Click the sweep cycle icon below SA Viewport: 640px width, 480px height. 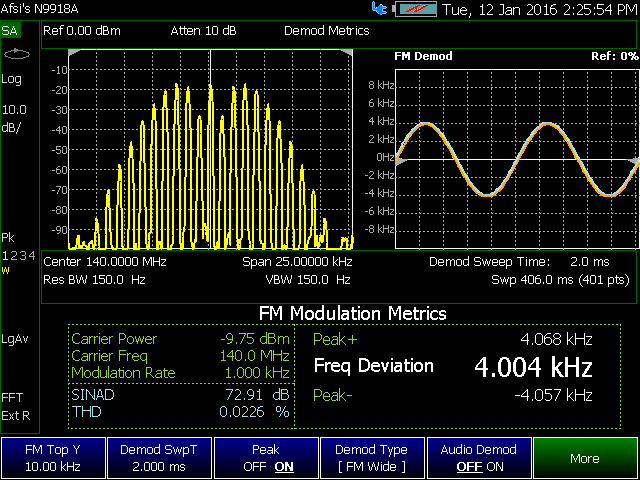[x=17, y=54]
